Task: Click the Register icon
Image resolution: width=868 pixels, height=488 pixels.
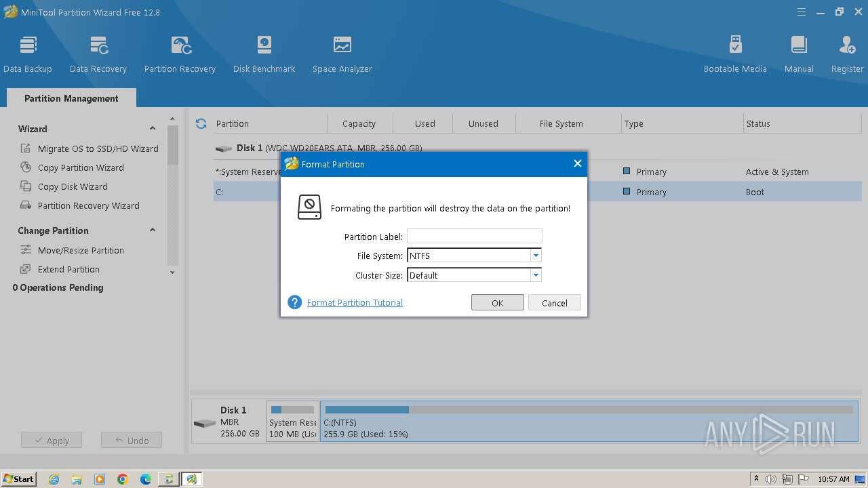Action: [x=847, y=54]
